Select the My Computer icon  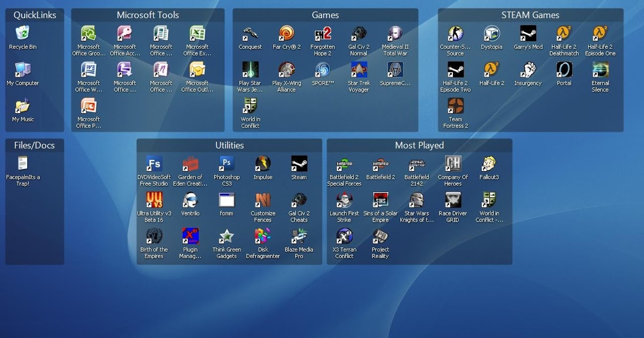[23, 70]
